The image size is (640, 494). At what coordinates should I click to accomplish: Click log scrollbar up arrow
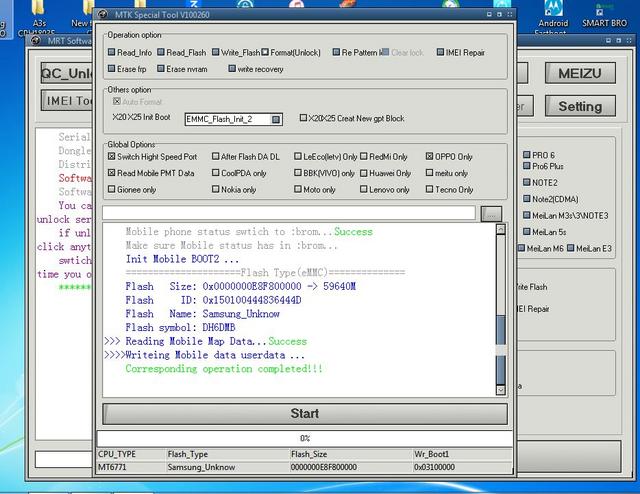click(501, 229)
